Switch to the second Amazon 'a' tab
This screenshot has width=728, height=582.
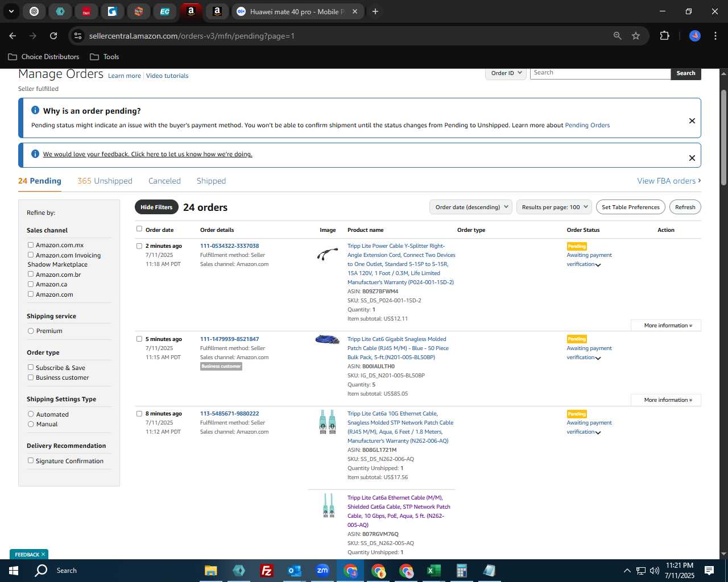[x=217, y=11]
